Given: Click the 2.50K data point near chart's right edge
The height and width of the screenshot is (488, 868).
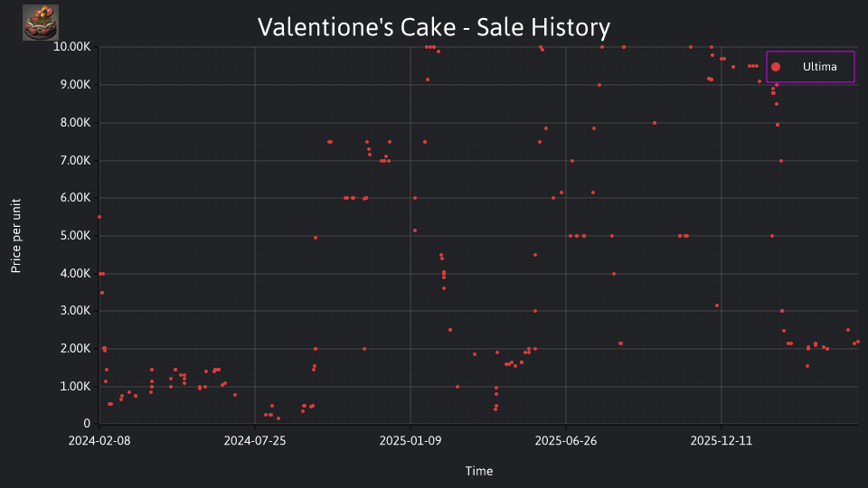Looking at the screenshot, I should [848, 330].
